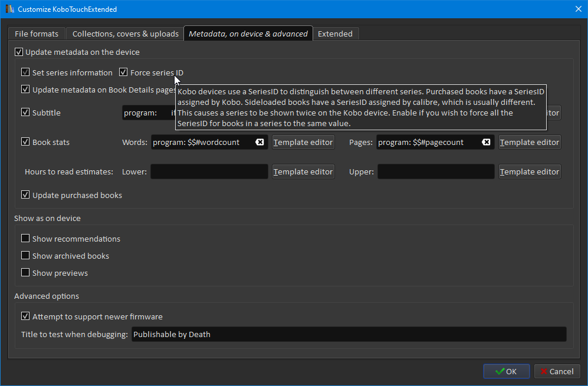This screenshot has width=588, height=386.
Task: Click the Show as on device heading
Action: point(47,218)
